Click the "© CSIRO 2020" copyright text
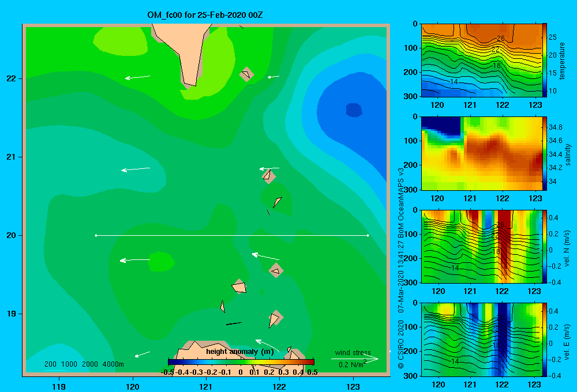This screenshot has height=392, width=577. [401, 344]
